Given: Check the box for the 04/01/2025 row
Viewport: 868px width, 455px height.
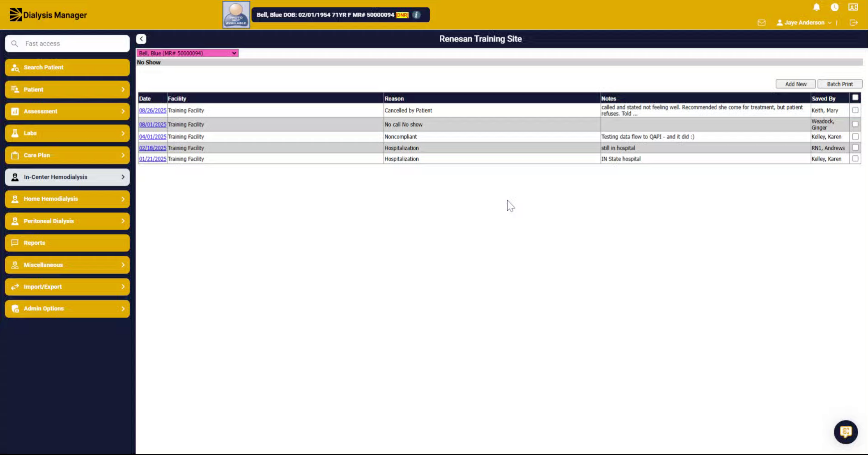Looking at the screenshot, I should coord(855,137).
